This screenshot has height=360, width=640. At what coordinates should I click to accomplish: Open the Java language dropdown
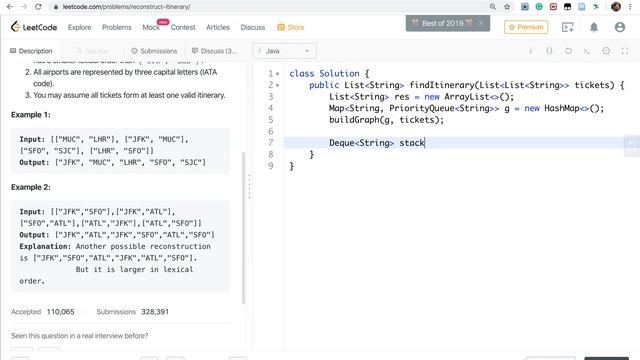(x=284, y=51)
